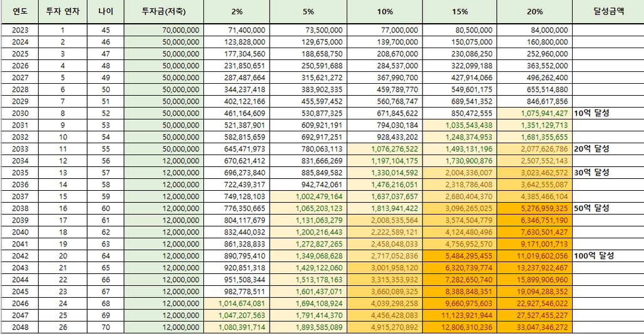The image size is (644, 334).
Task: Click the 1,075,941,427 highlighted cell
Action: pos(534,113)
